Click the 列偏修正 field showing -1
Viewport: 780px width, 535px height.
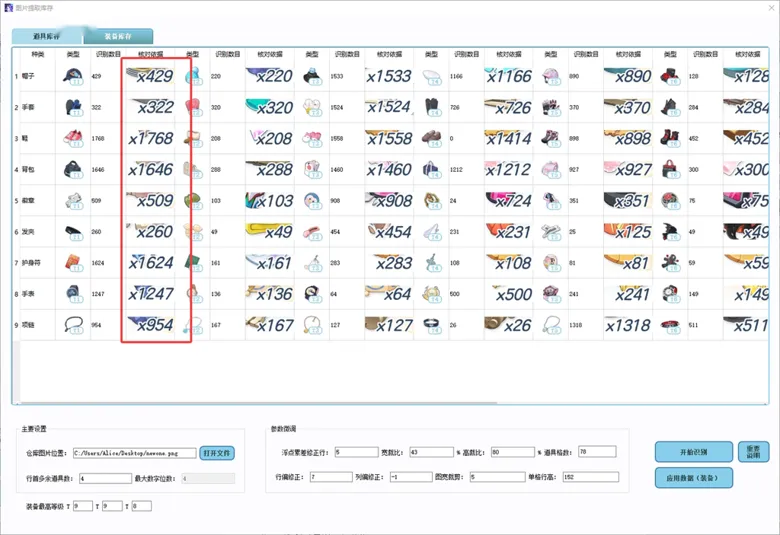coord(410,477)
